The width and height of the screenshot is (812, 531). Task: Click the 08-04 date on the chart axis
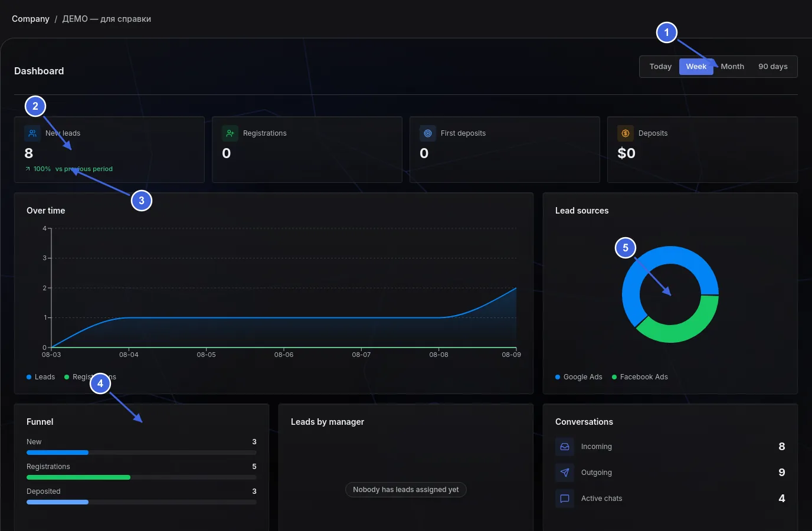pyautogui.click(x=129, y=355)
